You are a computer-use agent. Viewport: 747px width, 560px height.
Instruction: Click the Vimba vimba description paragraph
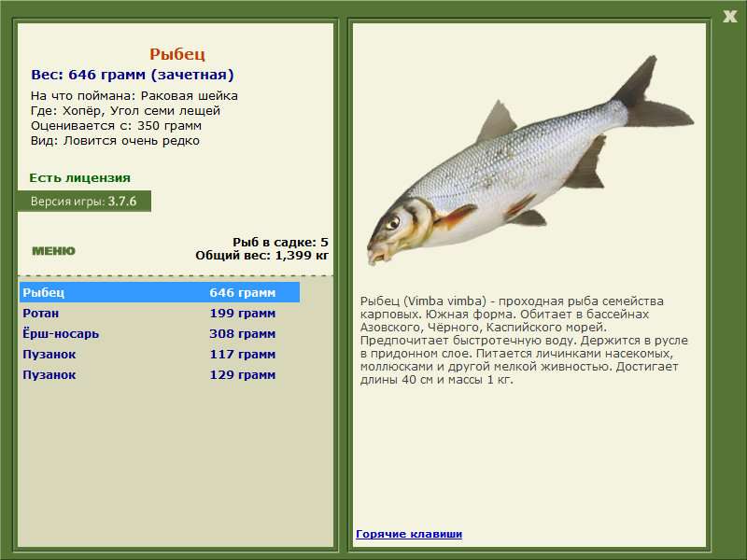[x=524, y=341]
